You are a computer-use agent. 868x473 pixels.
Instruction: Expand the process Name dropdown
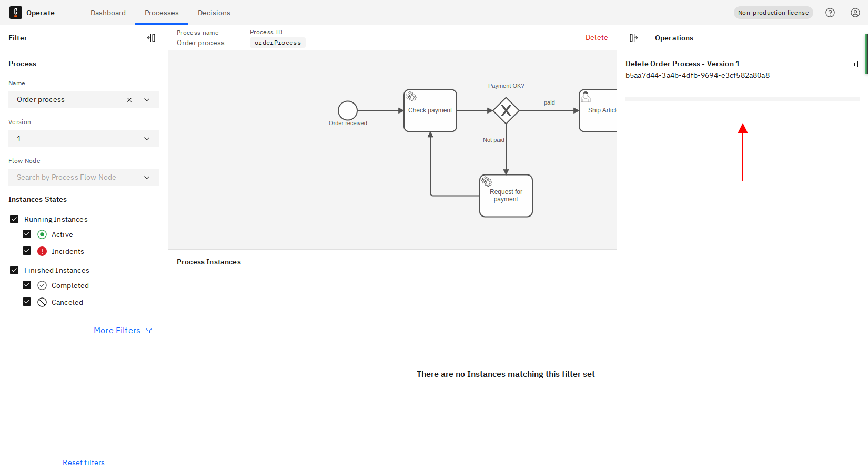[147, 100]
